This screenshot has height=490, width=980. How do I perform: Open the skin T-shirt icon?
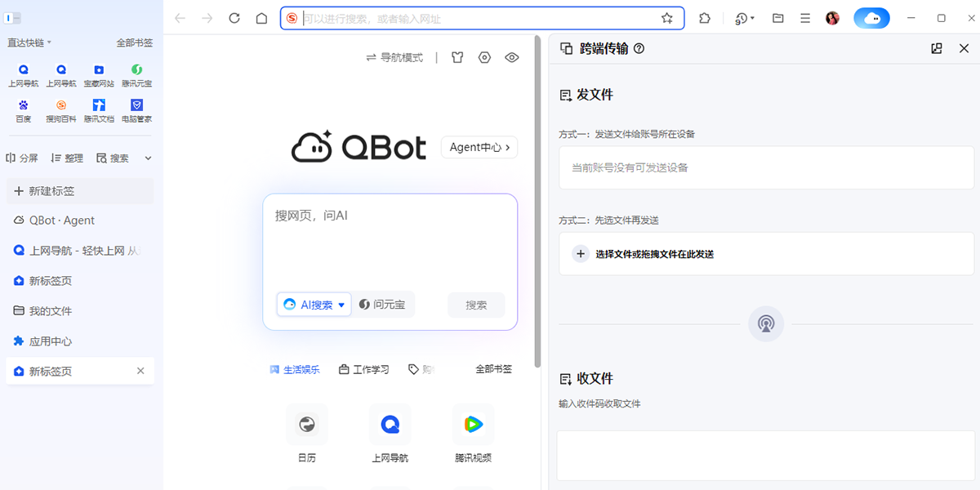457,57
